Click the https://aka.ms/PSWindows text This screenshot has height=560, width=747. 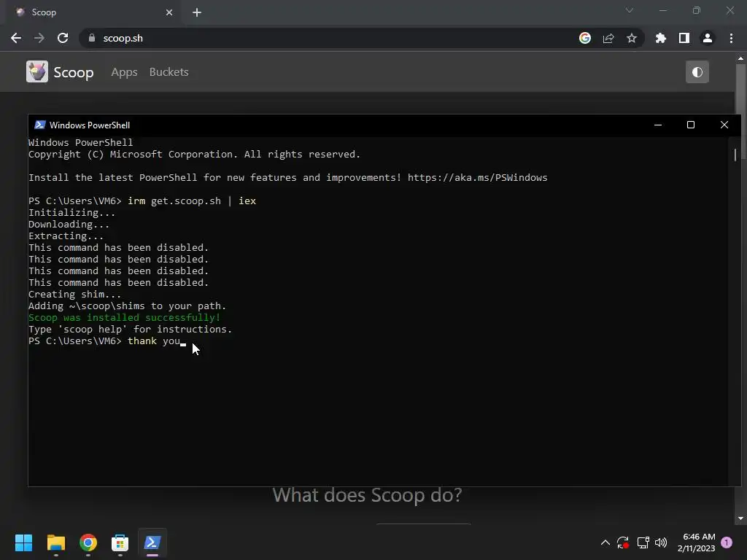pos(477,178)
